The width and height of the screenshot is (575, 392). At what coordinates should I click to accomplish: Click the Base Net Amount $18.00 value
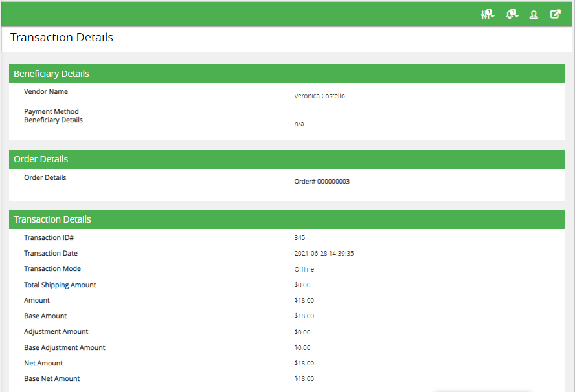click(304, 379)
